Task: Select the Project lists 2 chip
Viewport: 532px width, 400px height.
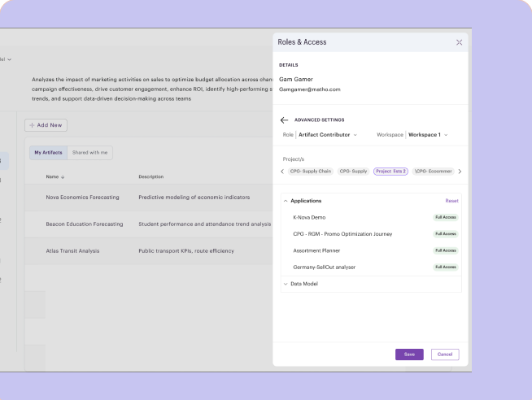Action: (390, 172)
